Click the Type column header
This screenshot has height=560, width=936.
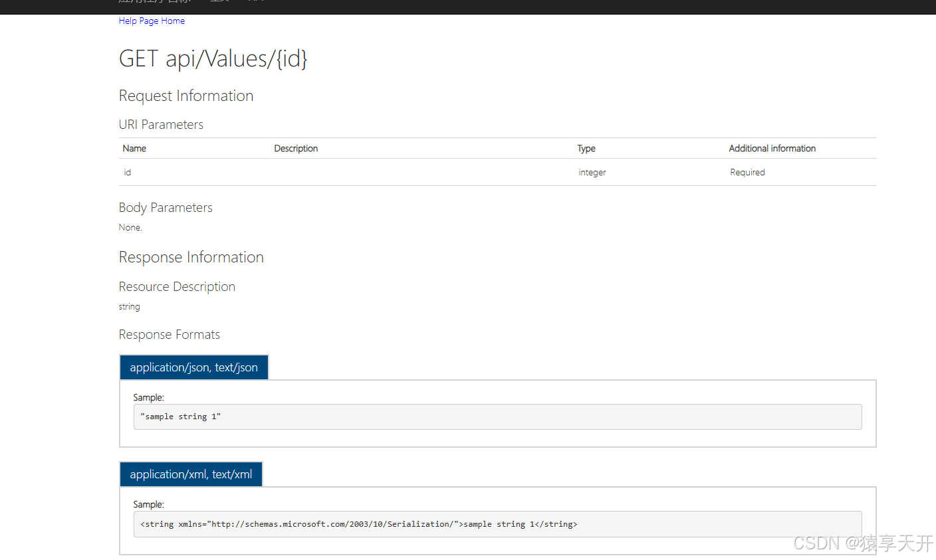click(586, 148)
